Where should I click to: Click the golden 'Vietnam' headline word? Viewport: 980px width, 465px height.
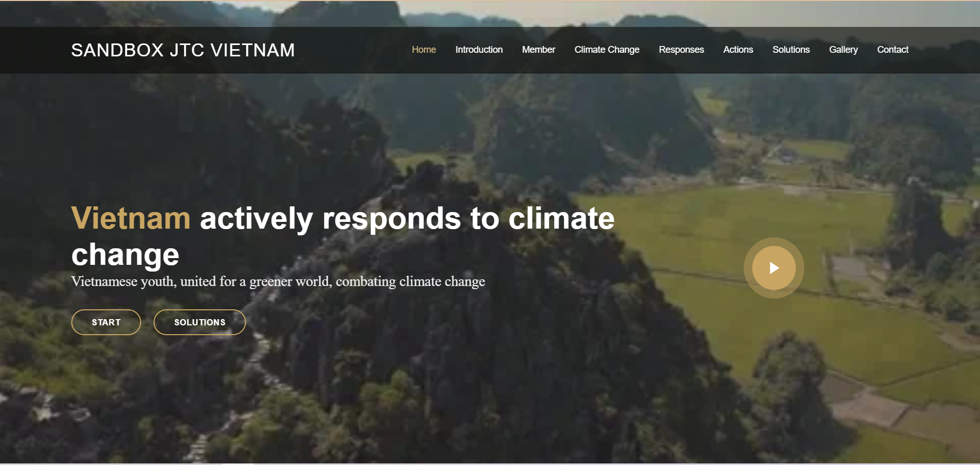131,218
